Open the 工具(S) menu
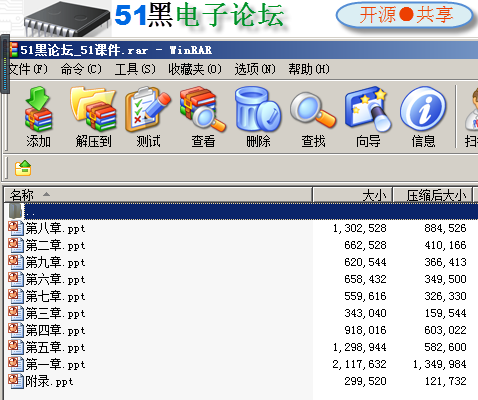The height and width of the screenshot is (400, 478). [135, 69]
